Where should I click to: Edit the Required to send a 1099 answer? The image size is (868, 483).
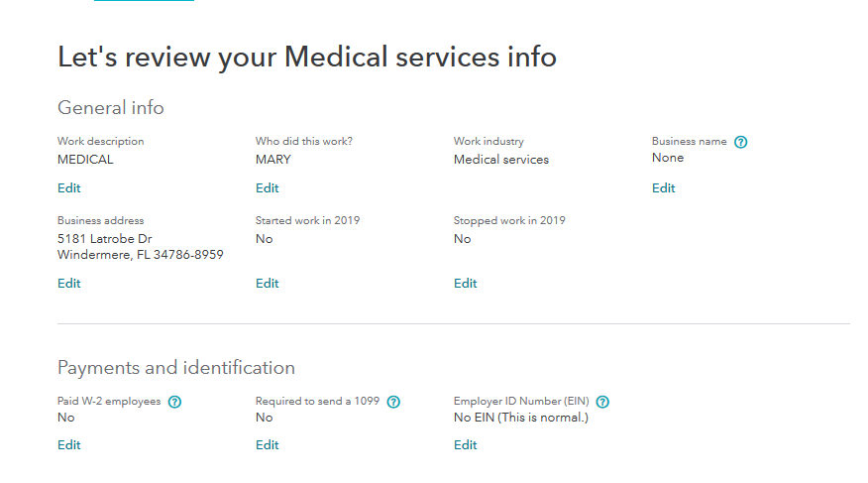coord(268,445)
